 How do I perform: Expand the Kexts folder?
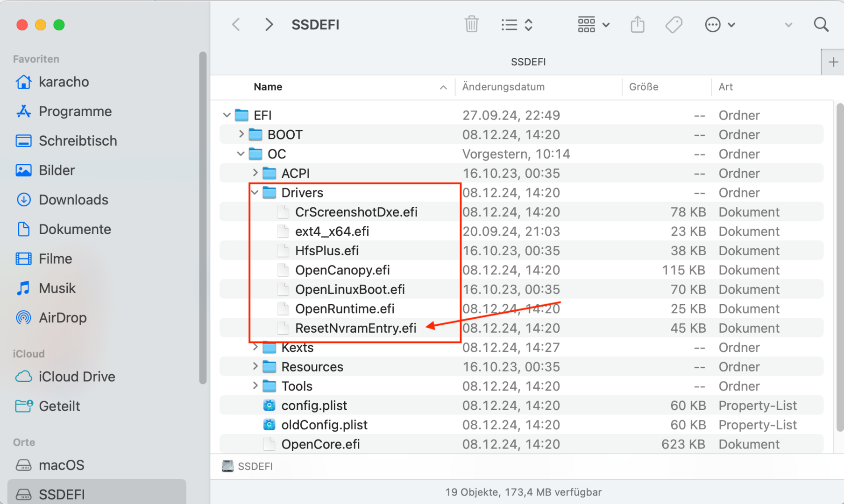[255, 347]
